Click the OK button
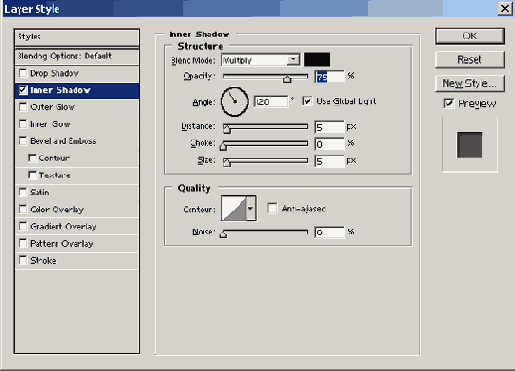The width and height of the screenshot is (515, 371). [470, 36]
